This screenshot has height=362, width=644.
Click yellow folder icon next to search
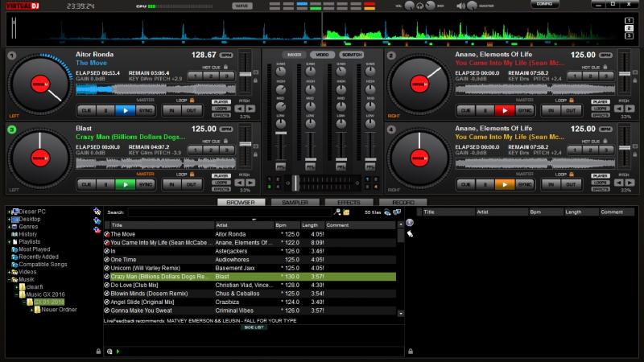coord(346,212)
